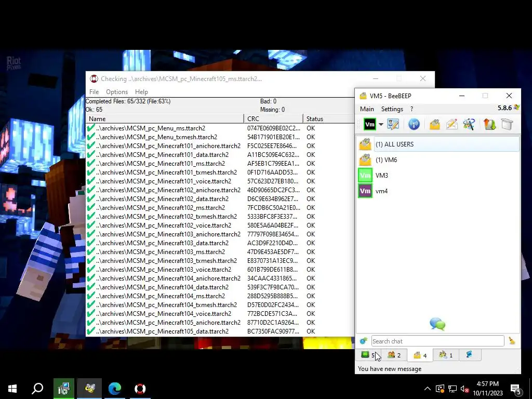Screen dimensions: 532x399
Task: Click the blue-green speech bubbles icon
Action: pyautogui.click(x=437, y=324)
